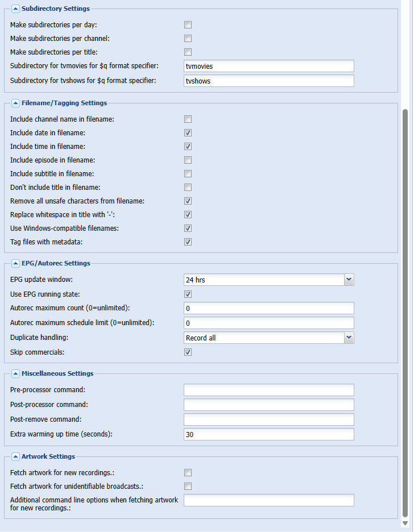Image resolution: width=414 pixels, height=532 pixels.
Task: Click the Post-remove command input box
Action: [x=268, y=419]
